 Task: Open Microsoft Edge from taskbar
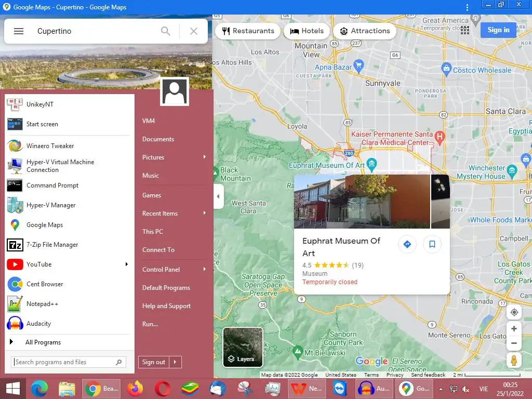click(x=39, y=389)
